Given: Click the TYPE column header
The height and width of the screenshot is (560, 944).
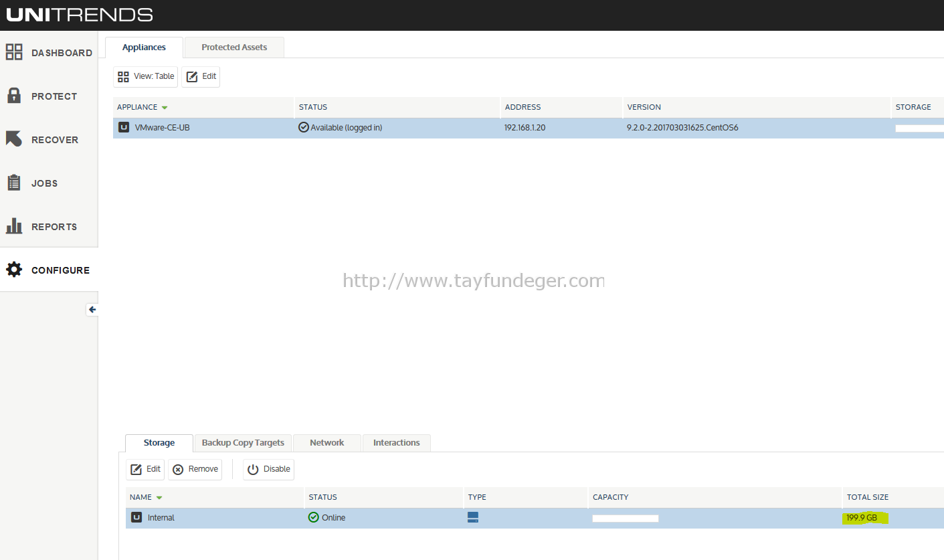Looking at the screenshot, I should coord(526,497).
